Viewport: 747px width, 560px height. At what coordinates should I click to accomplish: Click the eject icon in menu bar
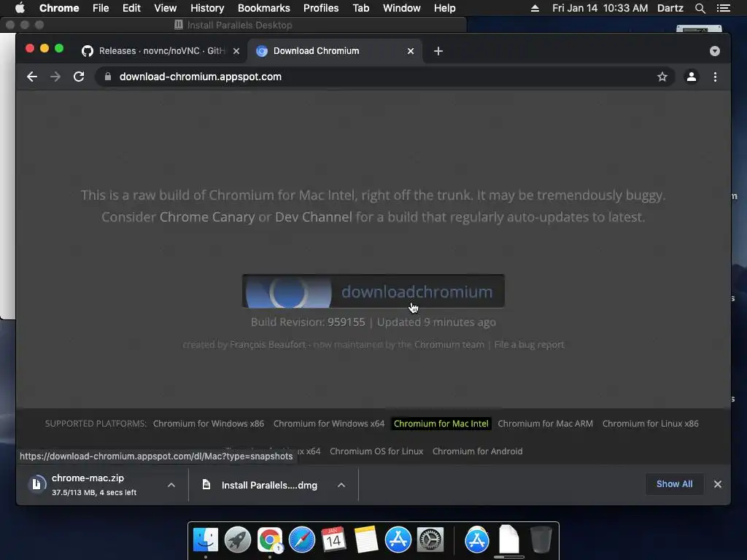click(x=535, y=8)
